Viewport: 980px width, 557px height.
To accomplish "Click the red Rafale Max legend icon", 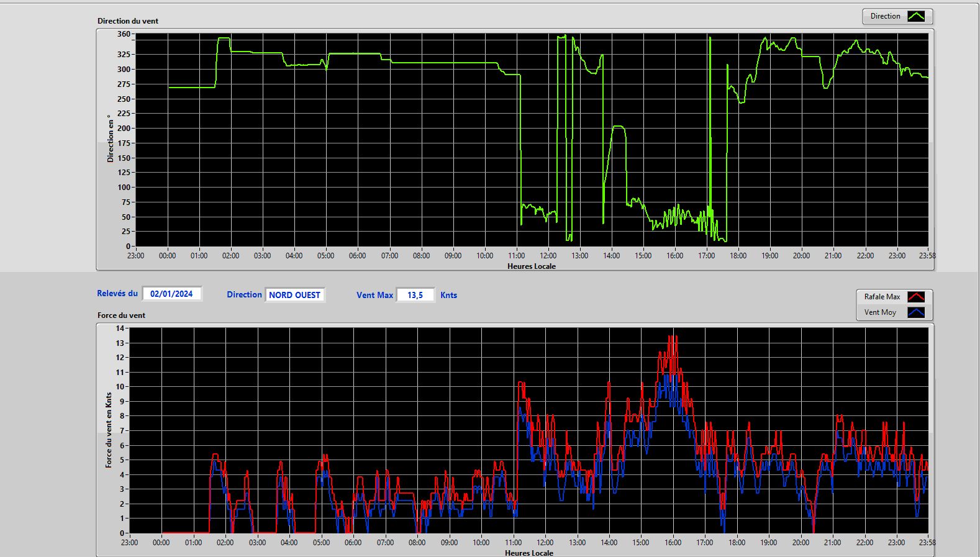I will coord(916,297).
